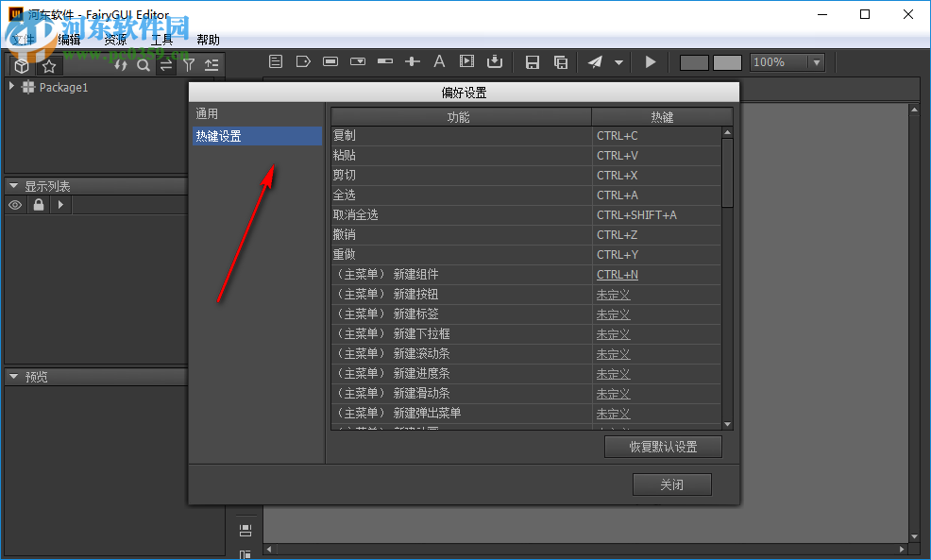Toggle the lock icon in the display list panel
This screenshot has width=931, height=560.
(38, 205)
